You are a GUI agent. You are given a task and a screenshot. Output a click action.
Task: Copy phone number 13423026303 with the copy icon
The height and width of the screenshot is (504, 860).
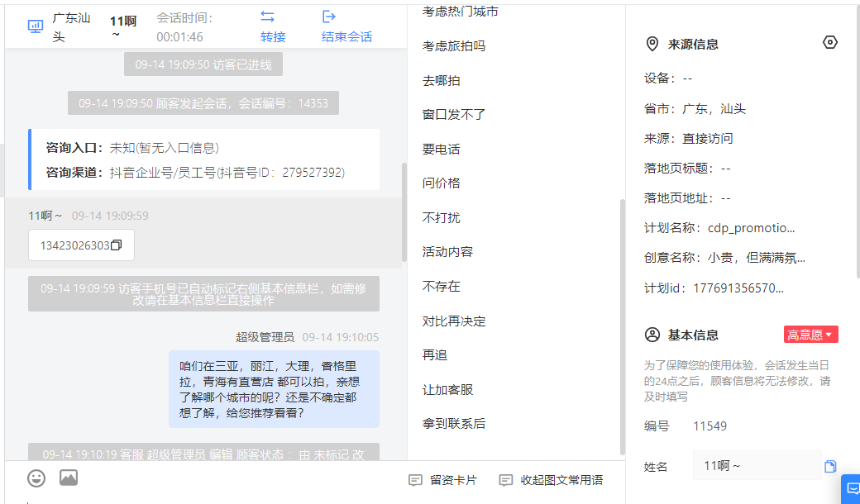(x=117, y=245)
